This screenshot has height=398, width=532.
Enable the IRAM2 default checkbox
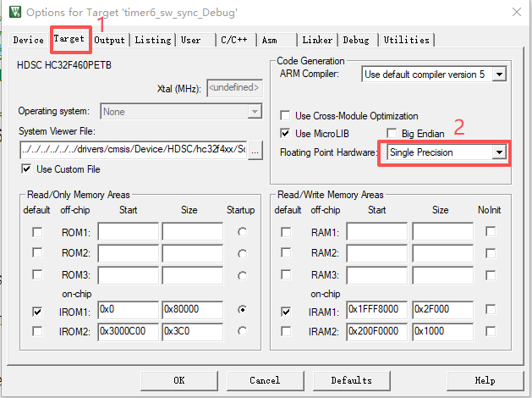(x=286, y=331)
